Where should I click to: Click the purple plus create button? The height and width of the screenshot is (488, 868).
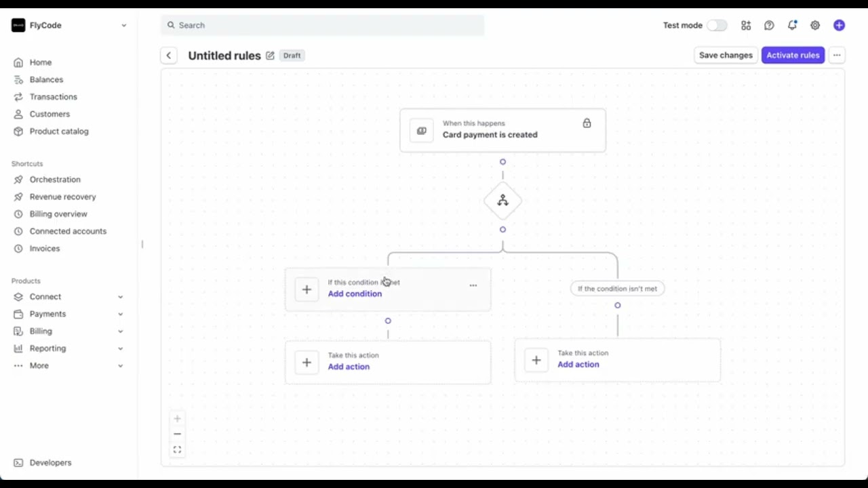[x=840, y=25]
